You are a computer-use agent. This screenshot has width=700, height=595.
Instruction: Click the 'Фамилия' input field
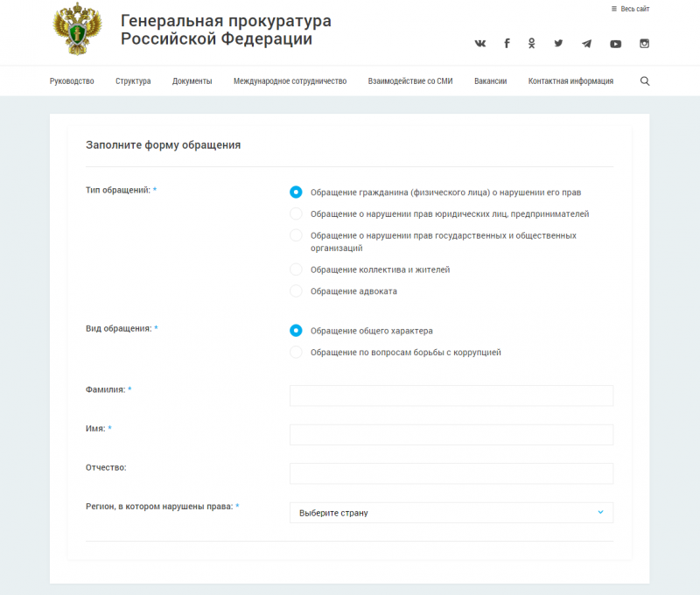(x=451, y=395)
